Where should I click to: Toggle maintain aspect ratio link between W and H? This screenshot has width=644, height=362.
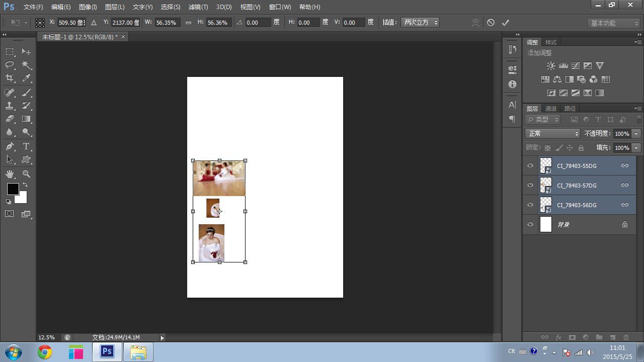[188, 23]
